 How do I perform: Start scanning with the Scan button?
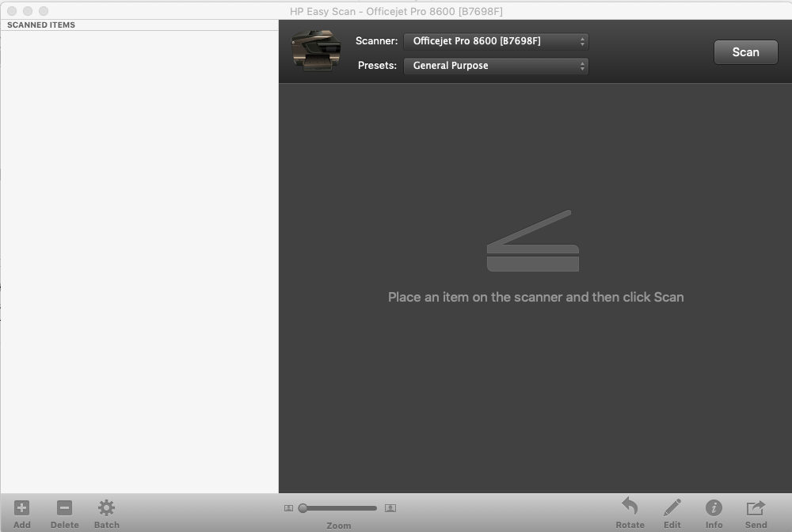pos(745,52)
